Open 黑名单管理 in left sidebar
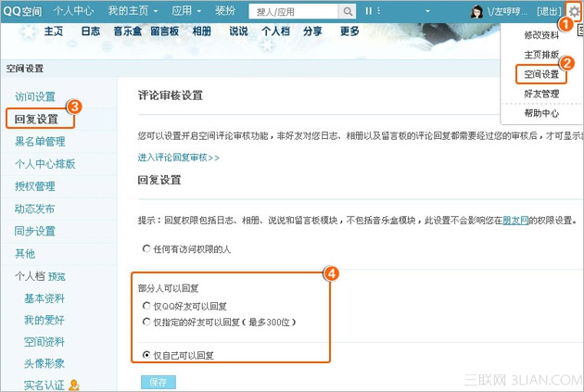 pyautogui.click(x=40, y=141)
